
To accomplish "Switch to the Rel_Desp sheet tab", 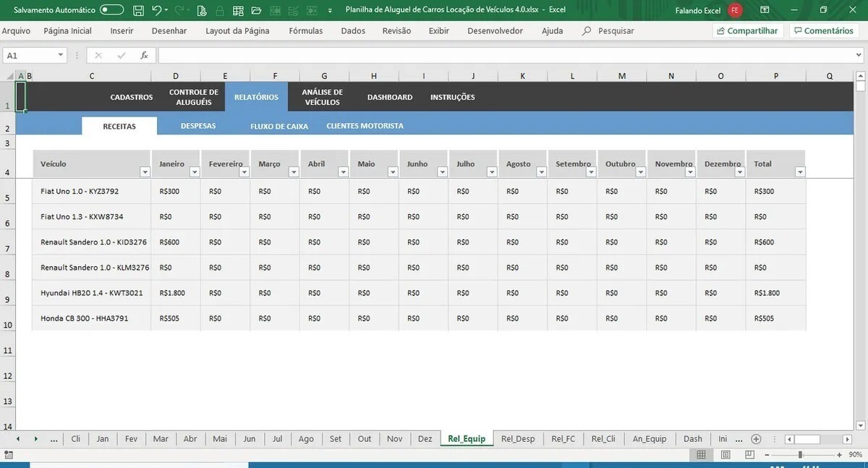I will click(x=518, y=439).
